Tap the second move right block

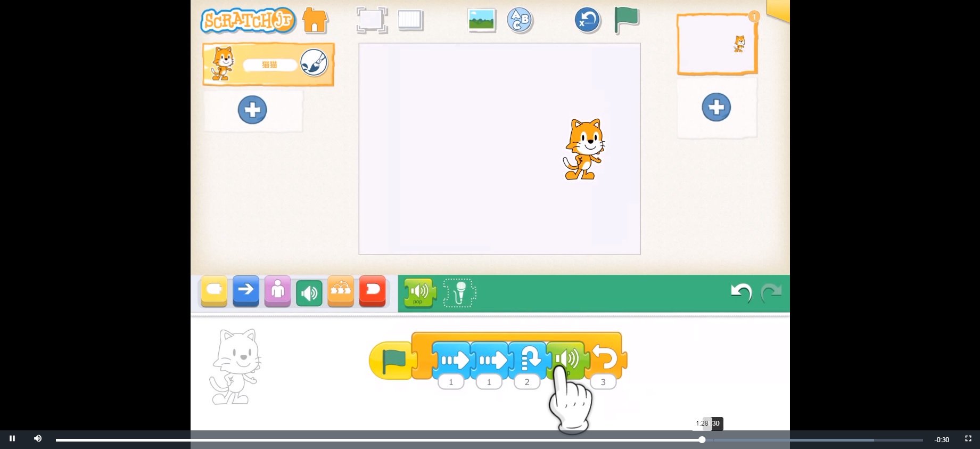coord(490,360)
